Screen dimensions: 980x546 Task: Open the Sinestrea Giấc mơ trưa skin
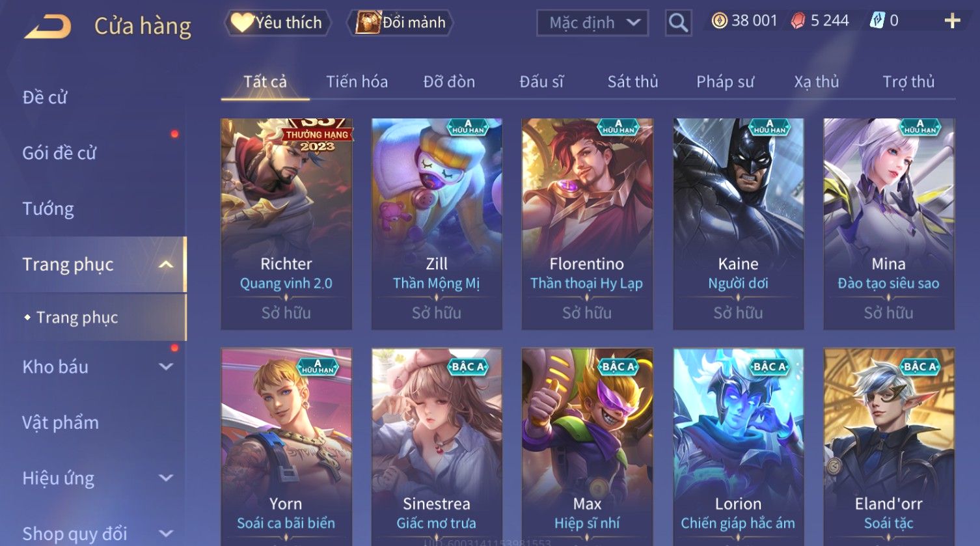[x=437, y=446]
